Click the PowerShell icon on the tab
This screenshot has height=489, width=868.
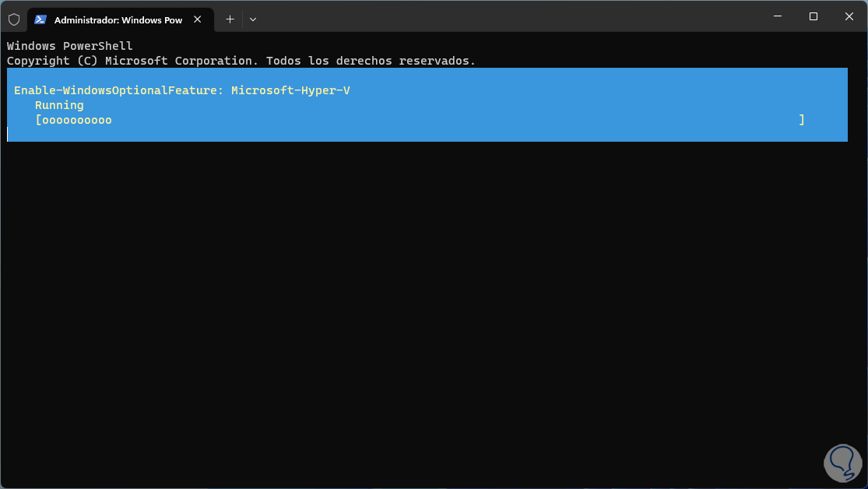(x=40, y=19)
